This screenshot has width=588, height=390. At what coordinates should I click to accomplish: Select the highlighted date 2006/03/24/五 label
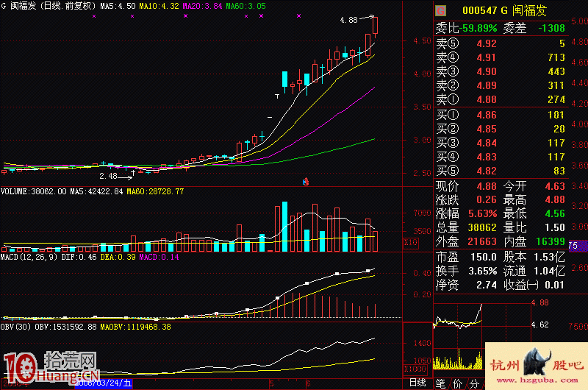click(x=104, y=383)
